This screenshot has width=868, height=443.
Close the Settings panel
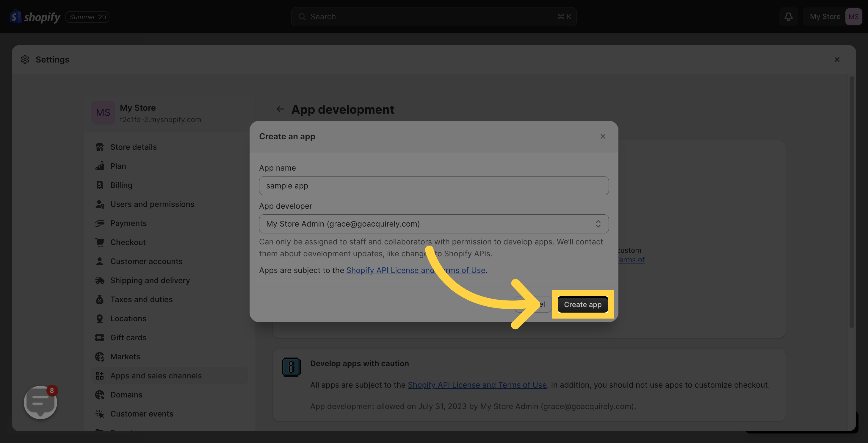pos(837,60)
